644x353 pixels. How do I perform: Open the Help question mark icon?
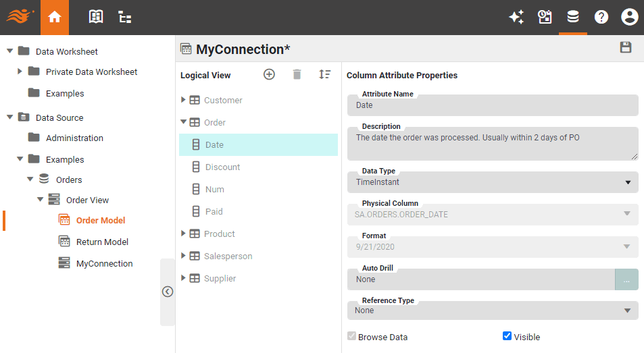[601, 18]
